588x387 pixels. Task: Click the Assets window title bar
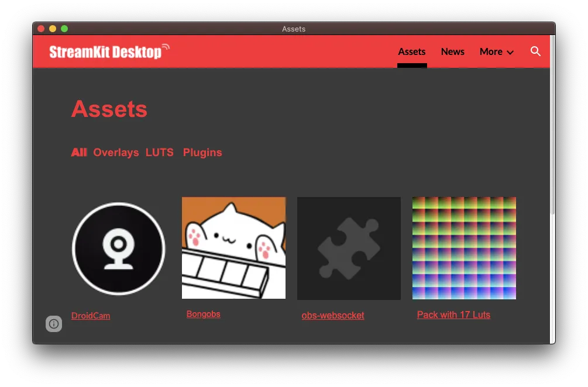[x=294, y=29]
